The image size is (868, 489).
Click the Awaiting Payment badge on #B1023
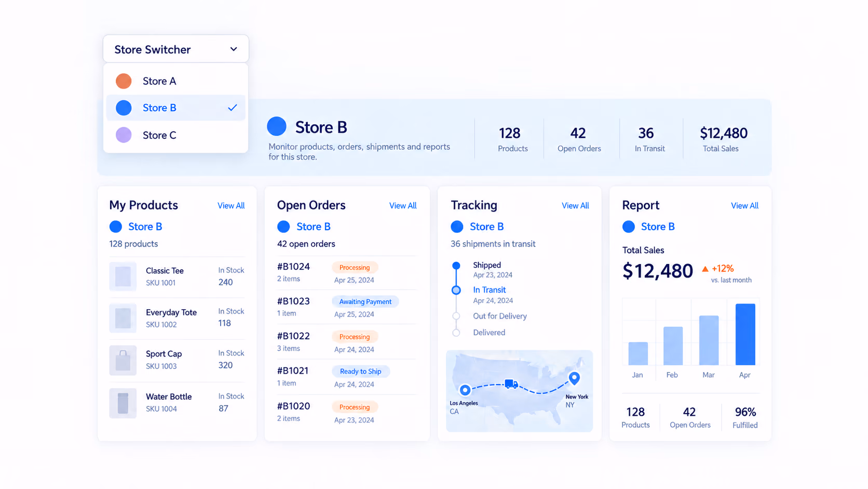point(365,301)
